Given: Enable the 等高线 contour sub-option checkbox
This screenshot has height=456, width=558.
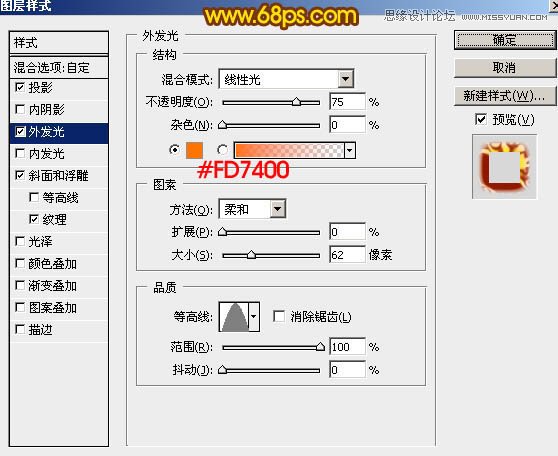Looking at the screenshot, I should [x=34, y=197].
